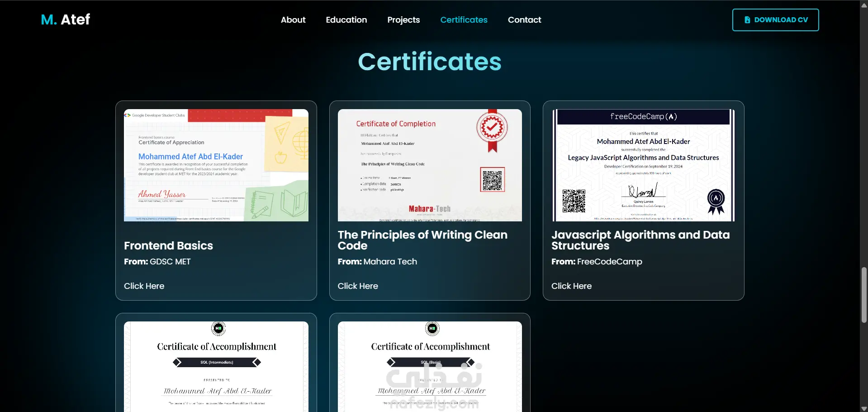Open the SQL (Intermediate) accomplishment certificate image

[x=216, y=367]
